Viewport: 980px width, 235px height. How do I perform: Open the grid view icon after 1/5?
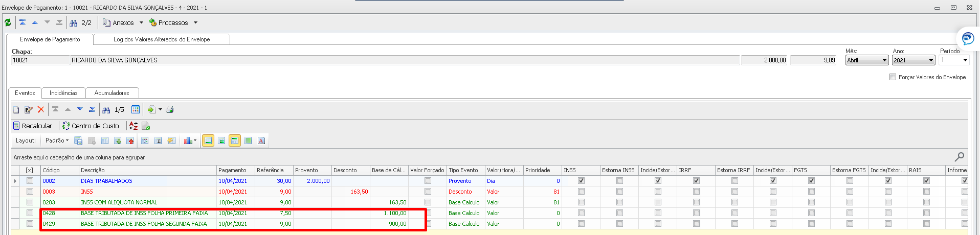click(x=136, y=109)
